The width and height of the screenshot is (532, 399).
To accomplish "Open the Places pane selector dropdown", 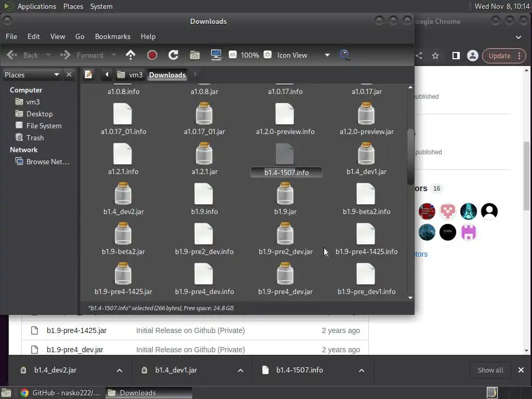I will coord(32,75).
